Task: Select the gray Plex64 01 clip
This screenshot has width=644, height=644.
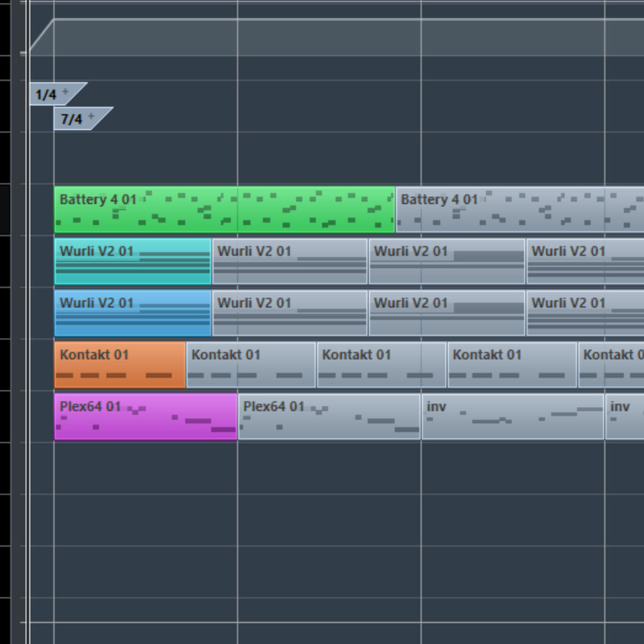Action: (329, 417)
